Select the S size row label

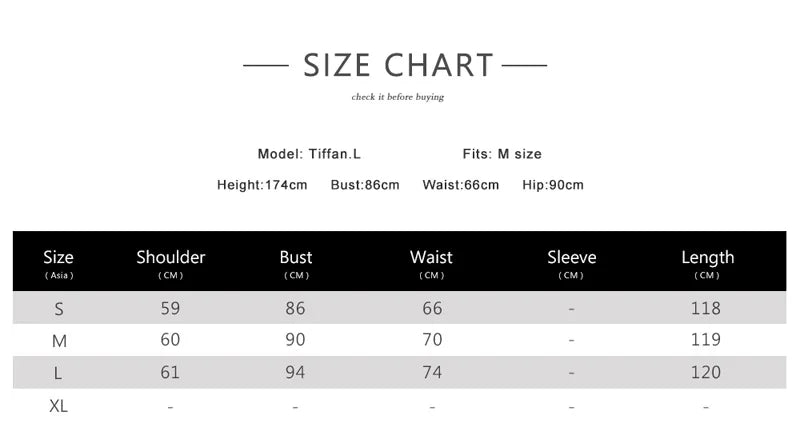(59, 309)
